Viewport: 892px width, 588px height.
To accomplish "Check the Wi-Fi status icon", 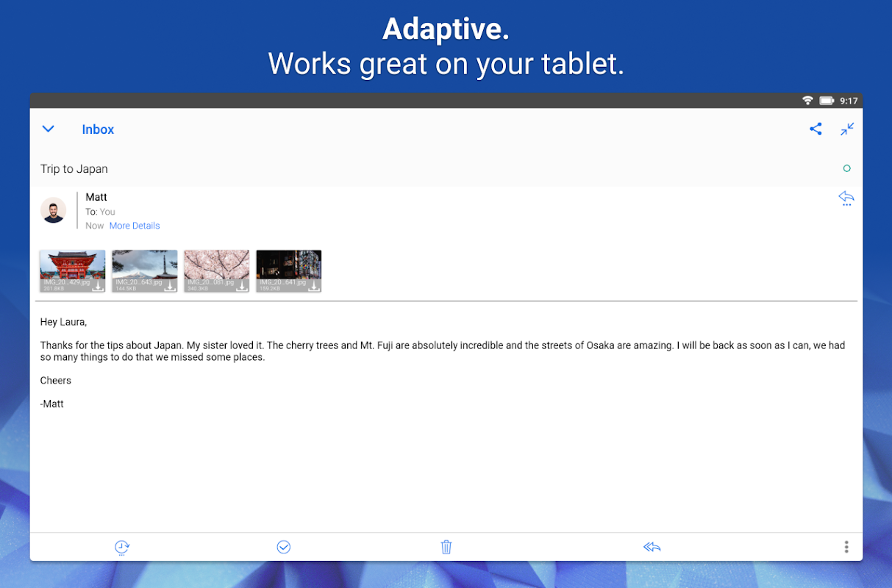I will (x=807, y=101).
